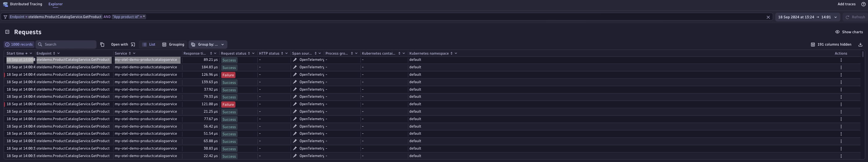
Task: Expand Start time column menu chevron
Action: [31, 54]
